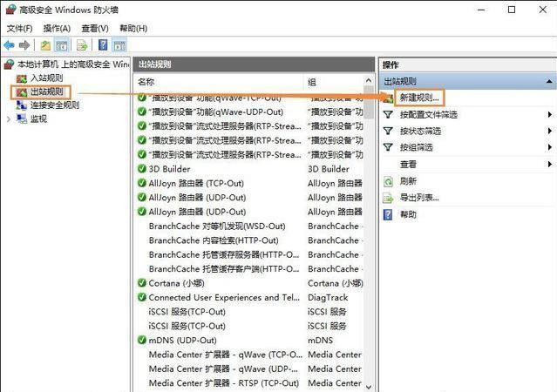Click 新建规则... in the actions pane
Screen dimensions: 557x392
coord(419,98)
